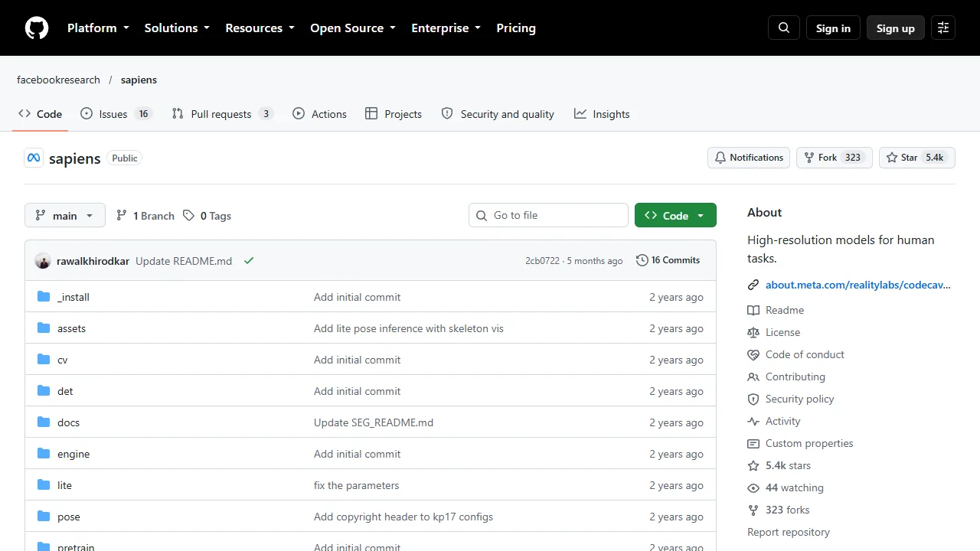Click the Meta logo avatar beside sapiens
980x551 pixels.
pyautogui.click(x=34, y=158)
